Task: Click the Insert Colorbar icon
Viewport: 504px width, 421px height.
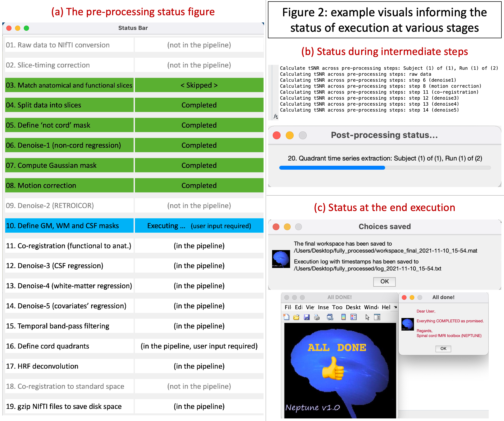Action: click(343, 317)
